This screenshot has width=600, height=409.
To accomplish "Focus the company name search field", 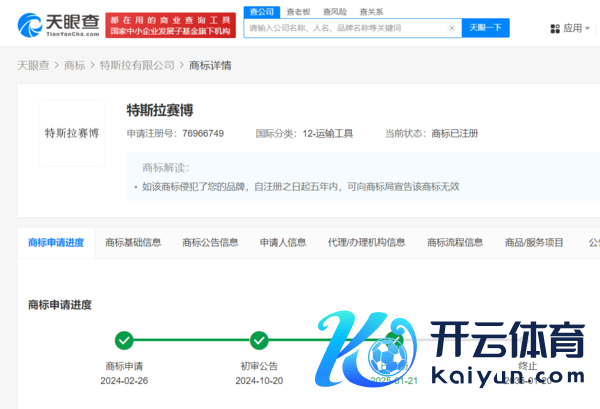I will pos(345,28).
